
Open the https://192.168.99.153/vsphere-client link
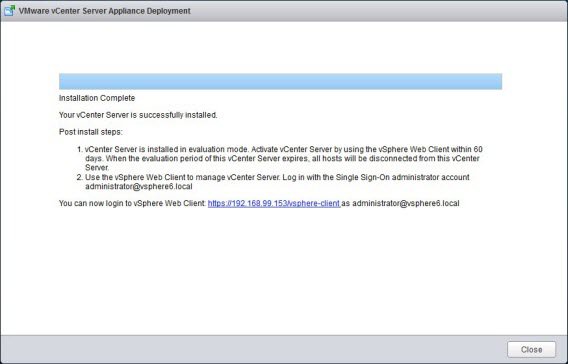point(274,203)
